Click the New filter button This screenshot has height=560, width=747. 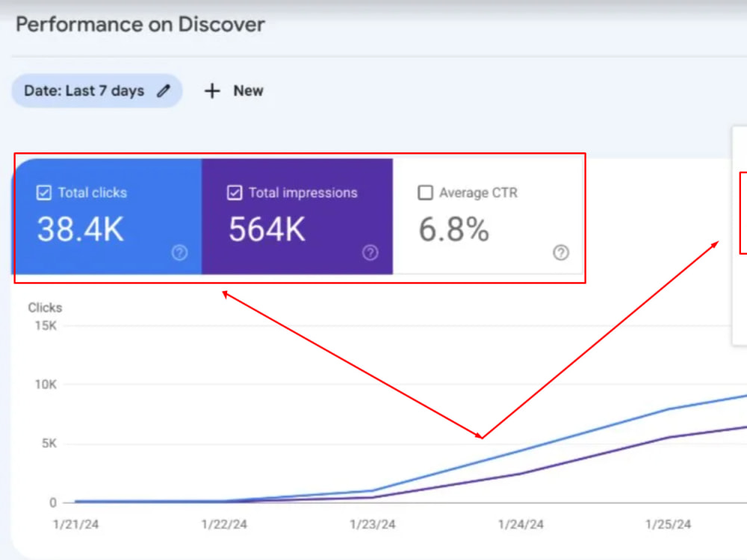tap(233, 90)
